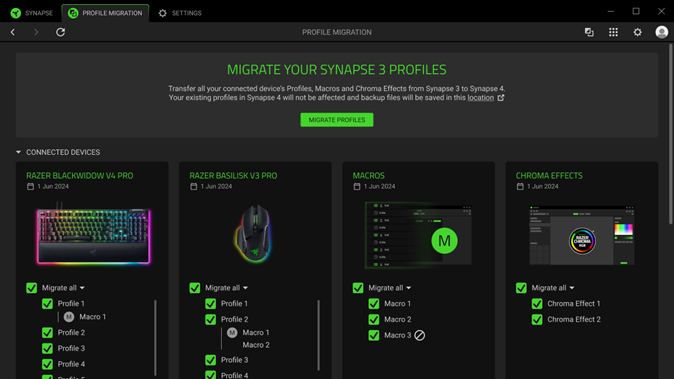Click the calendar icon under Macros

(357, 186)
